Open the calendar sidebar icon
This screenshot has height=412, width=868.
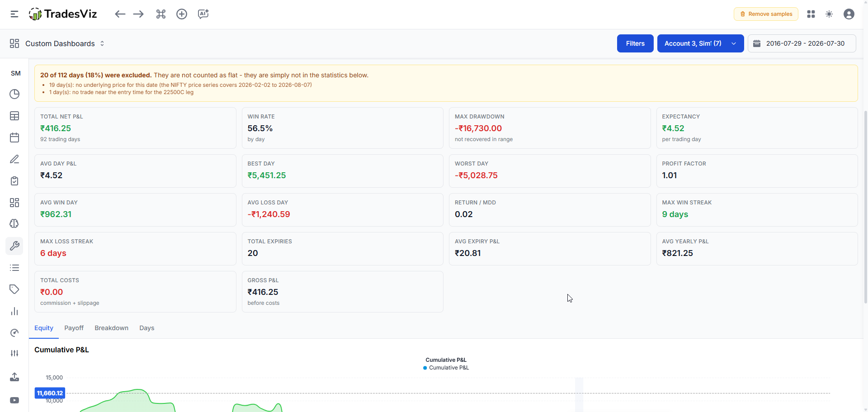click(14, 137)
